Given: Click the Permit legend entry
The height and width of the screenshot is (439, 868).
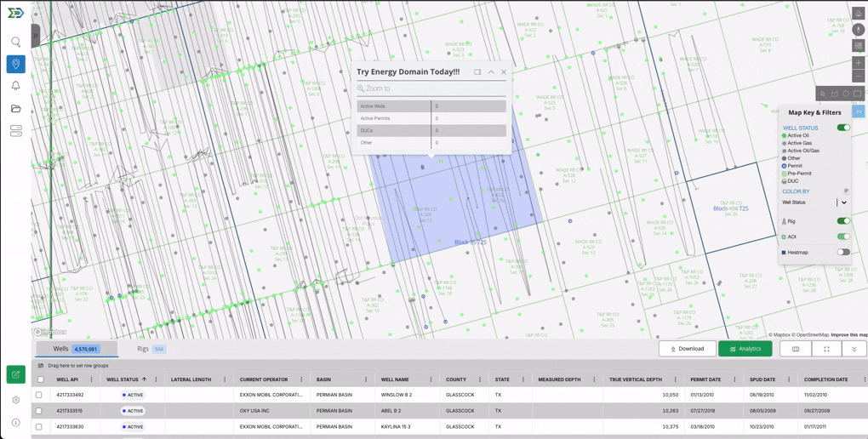Looking at the screenshot, I should pos(791,166).
